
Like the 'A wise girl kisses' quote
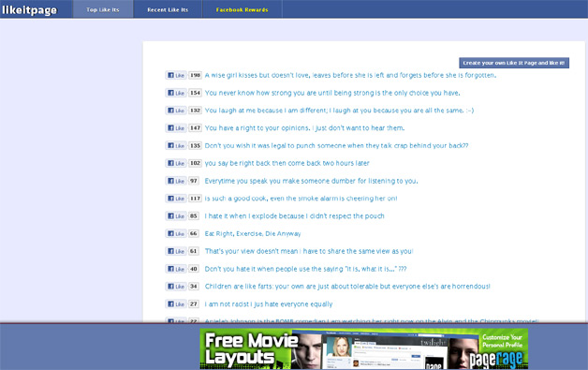point(176,75)
